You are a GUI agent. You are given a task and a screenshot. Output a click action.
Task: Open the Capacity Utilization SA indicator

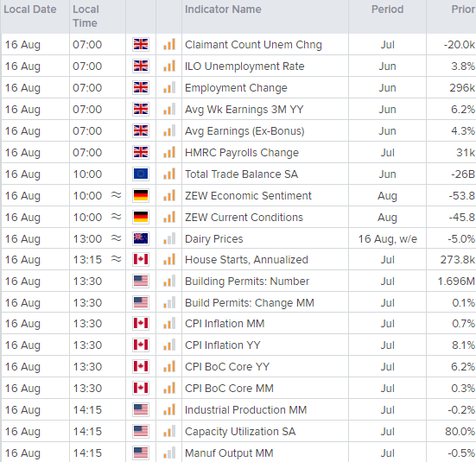click(240, 431)
